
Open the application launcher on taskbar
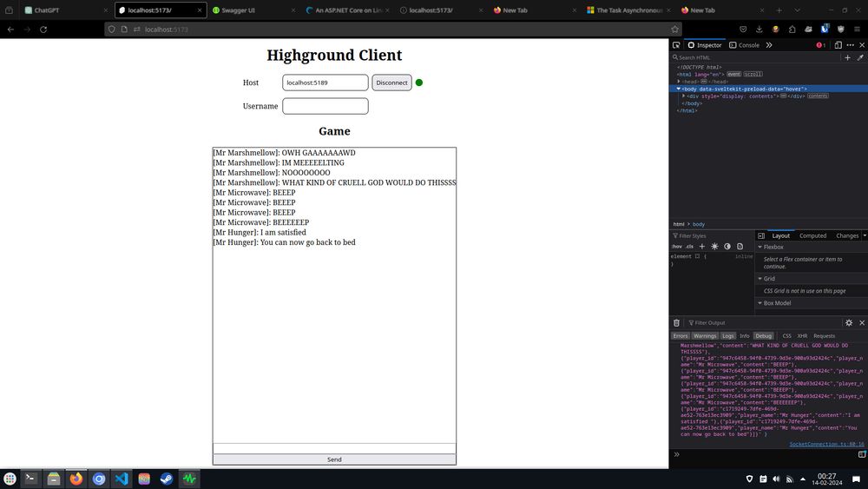tap(10, 479)
